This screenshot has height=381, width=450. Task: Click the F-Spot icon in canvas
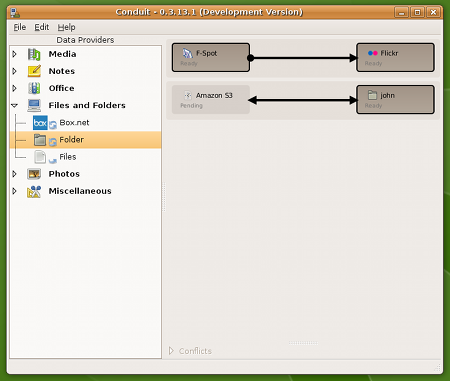pos(188,53)
